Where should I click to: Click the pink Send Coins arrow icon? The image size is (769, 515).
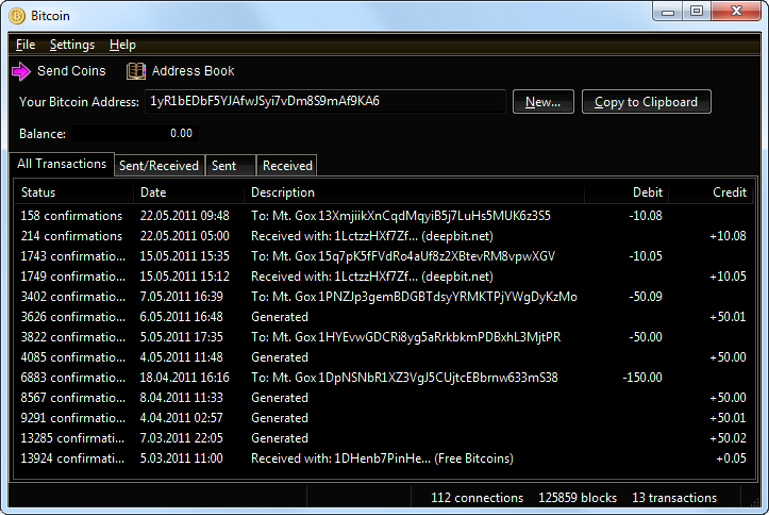click(x=21, y=71)
